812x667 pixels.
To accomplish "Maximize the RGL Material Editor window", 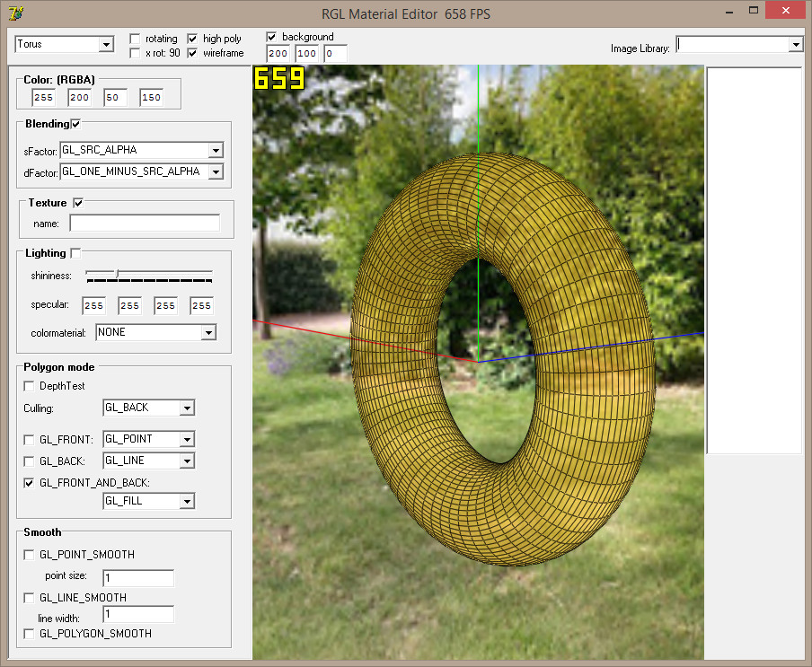I will pos(755,10).
